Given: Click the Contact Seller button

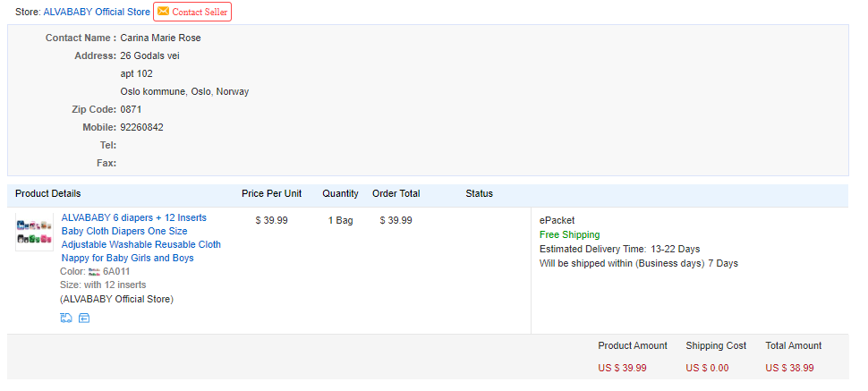Looking at the screenshot, I should click(x=192, y=12).
